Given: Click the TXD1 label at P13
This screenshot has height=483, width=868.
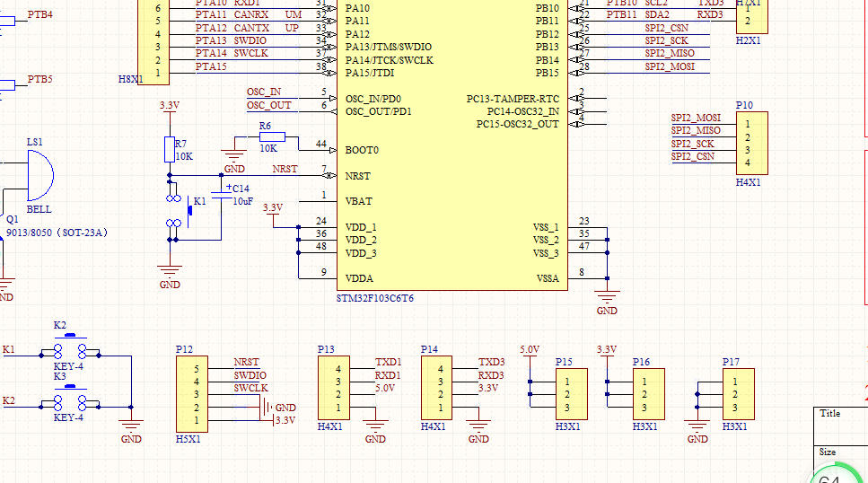Looking at the screenshot, I should 388,363.
